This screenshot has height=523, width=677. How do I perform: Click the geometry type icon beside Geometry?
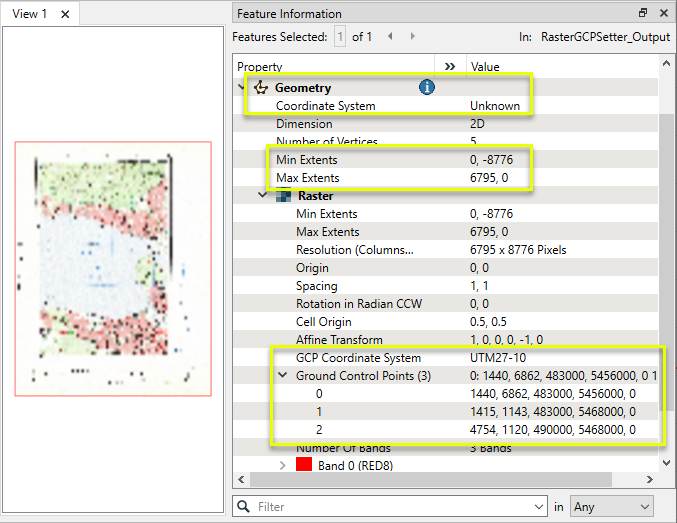261,88
